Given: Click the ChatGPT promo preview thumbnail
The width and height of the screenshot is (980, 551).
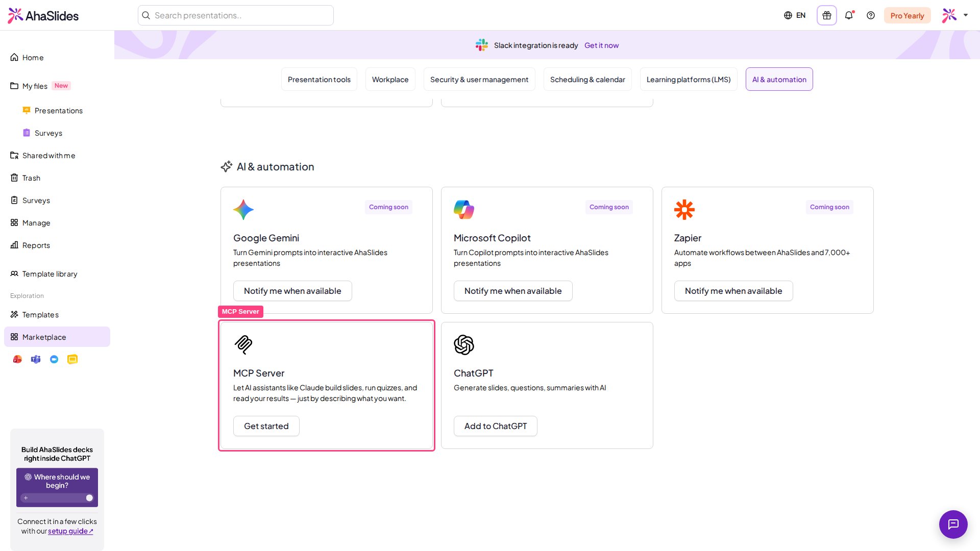Looking at the screenshot, I should coord(57,487).
